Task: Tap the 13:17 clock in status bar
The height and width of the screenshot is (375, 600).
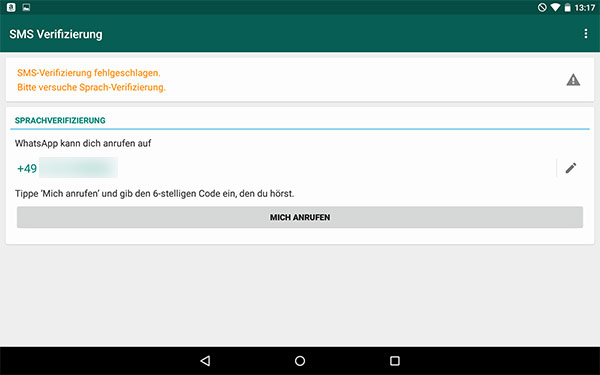Action: click(x=585, y=8)
